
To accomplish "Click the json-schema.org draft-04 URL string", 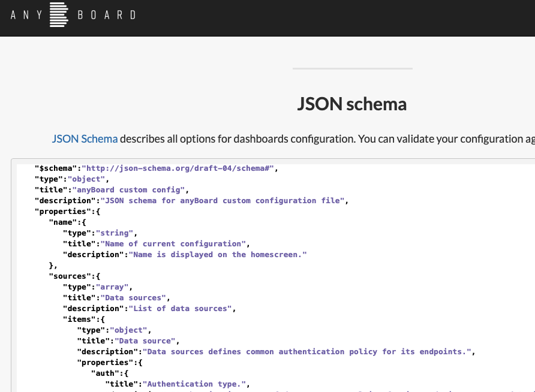I will point(179,168).
